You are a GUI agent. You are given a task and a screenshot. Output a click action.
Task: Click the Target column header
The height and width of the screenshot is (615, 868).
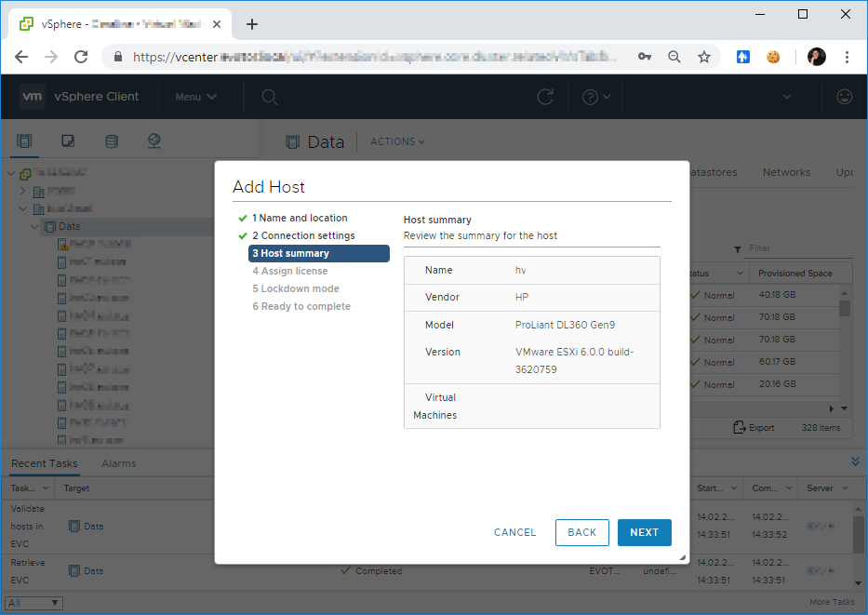[76, 488]
